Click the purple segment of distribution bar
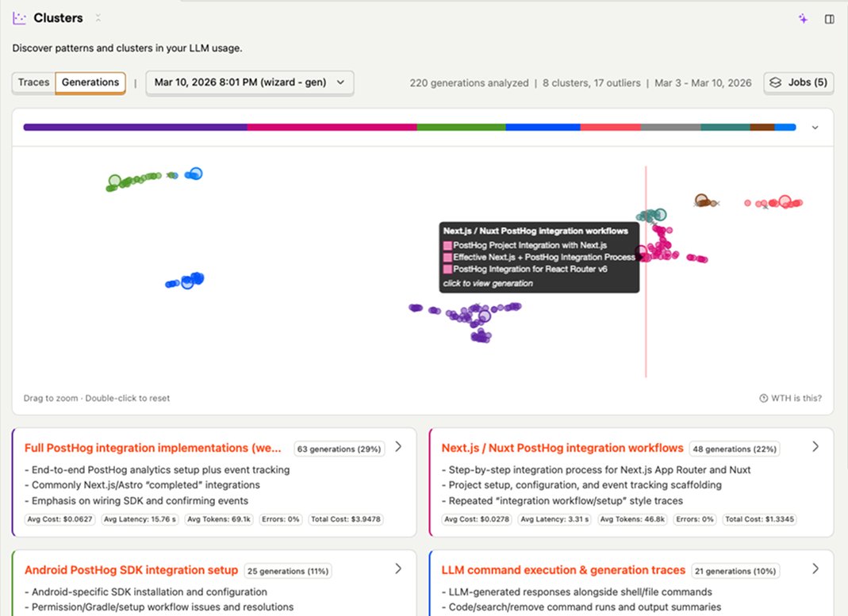 [135, 128]
